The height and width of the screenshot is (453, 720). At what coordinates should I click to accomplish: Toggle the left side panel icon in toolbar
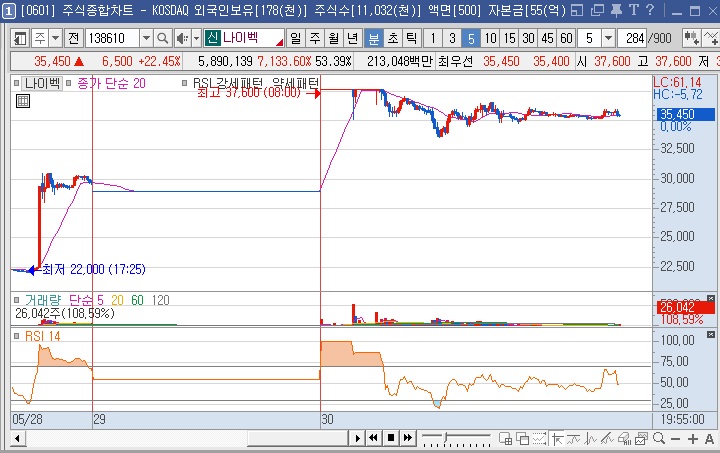(x=20, y=38)
